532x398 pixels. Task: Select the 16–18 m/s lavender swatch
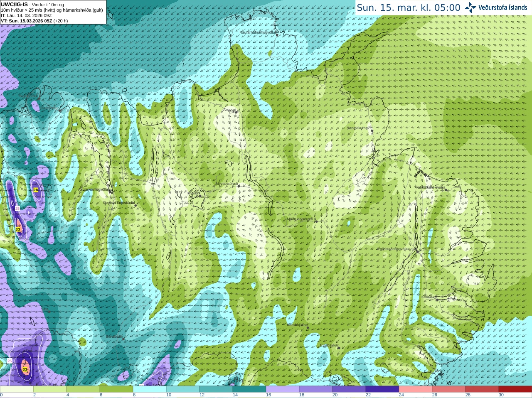tap(283, 389)
